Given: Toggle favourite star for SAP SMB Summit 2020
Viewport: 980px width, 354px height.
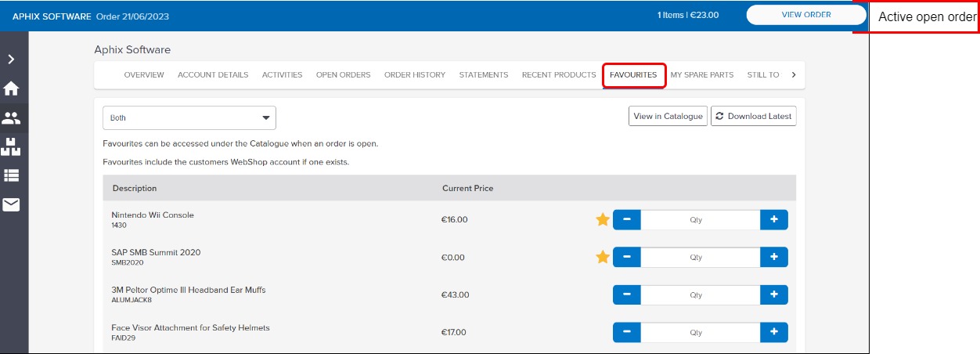Looking at the screenshot, I should point(603,258).
